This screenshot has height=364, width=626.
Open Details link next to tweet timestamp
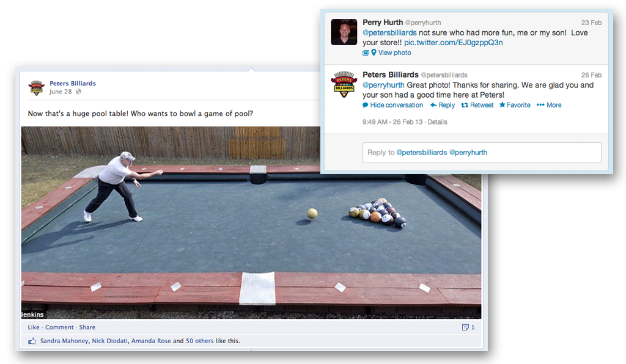[x=437, y=122]
